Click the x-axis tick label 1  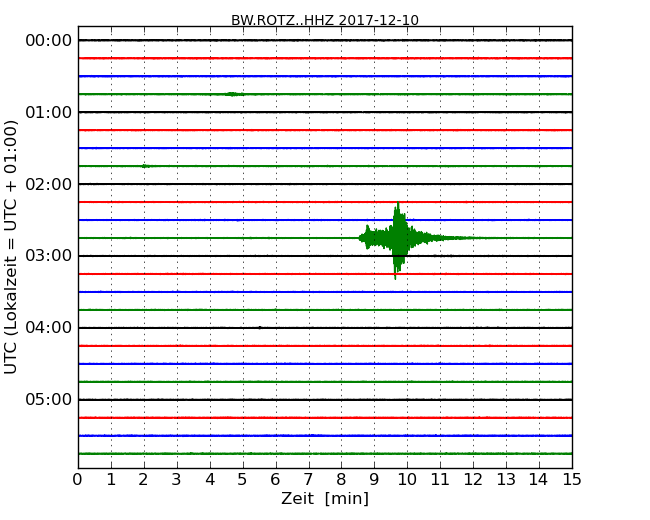point(111,480)
